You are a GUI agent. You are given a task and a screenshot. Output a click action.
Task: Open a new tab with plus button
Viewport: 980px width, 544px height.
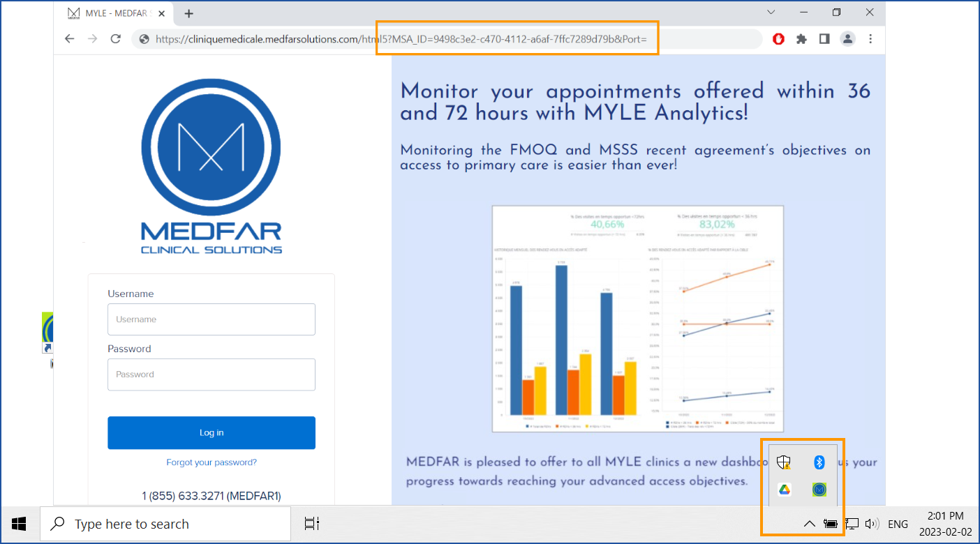click(x=188, y=13)
